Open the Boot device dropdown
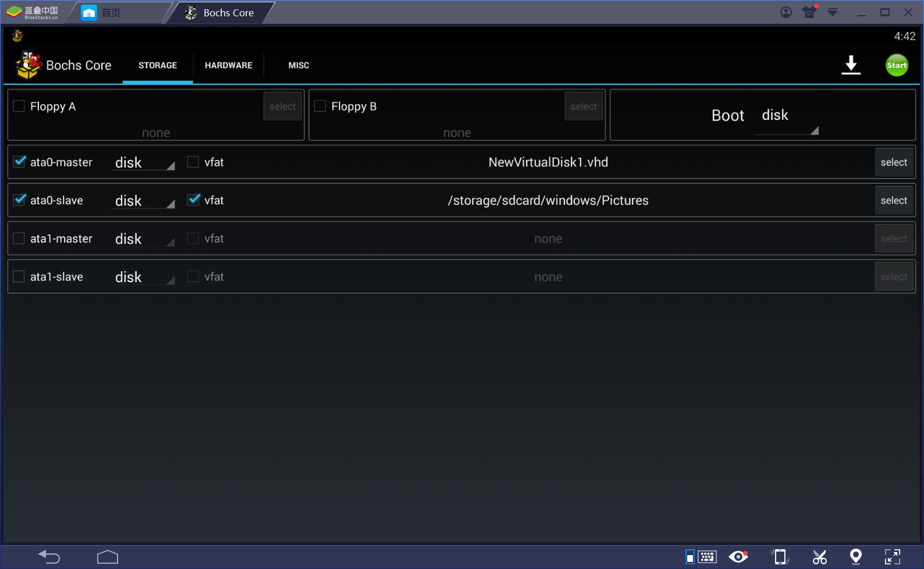Screen dimensions: 924x569 (x=786, y=116)
